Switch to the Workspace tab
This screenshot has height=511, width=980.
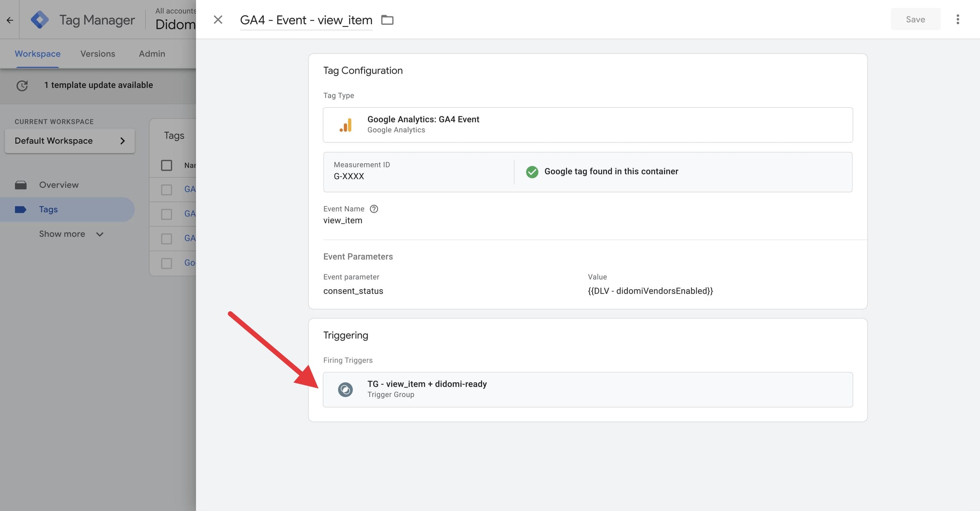pos(38,54)
